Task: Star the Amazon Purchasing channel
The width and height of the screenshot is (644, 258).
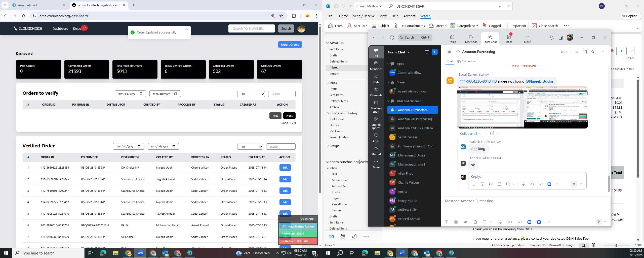Action: point(458,52)
